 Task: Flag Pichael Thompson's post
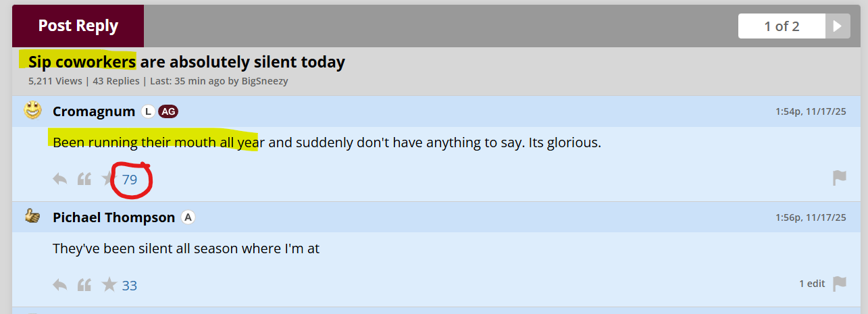[x=839, y=284]
